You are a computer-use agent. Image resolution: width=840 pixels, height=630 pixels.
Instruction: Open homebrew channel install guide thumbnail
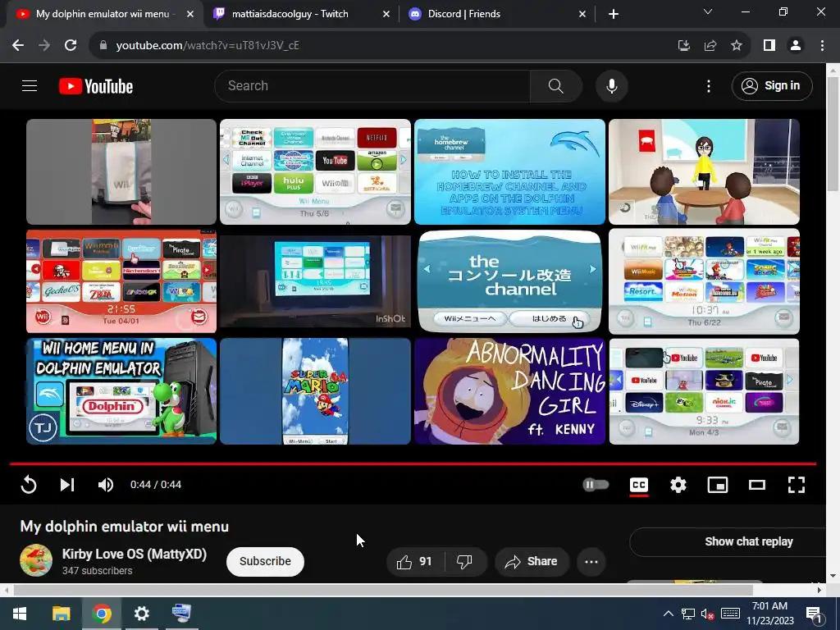pos(509,171)
